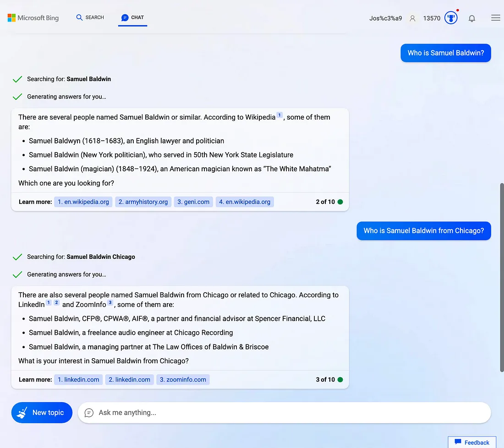Viewport: 504px width, 448px height.
Task: Click the '3 of 10' turn counter
Action: click(325, 380)
